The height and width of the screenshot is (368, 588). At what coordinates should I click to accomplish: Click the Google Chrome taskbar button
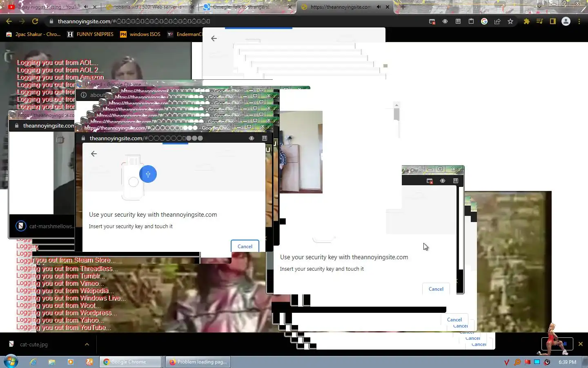pos(130,362)
